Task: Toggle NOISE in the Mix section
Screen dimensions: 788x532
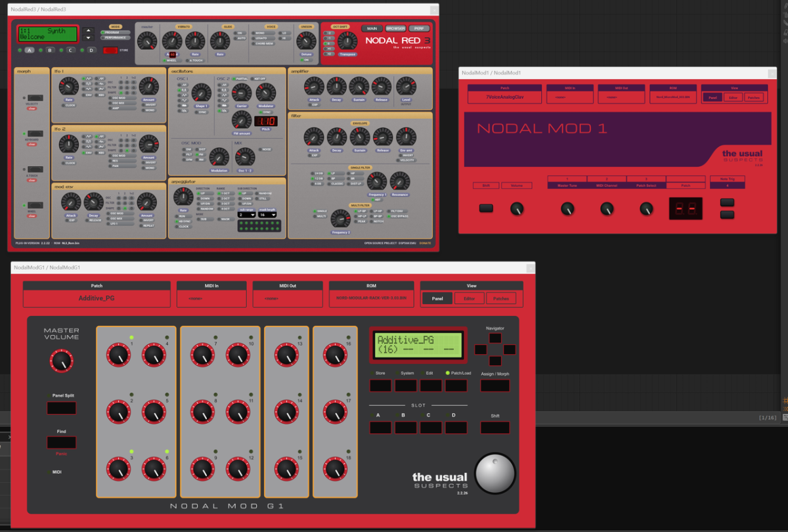Action: click(x=267, y=149)
